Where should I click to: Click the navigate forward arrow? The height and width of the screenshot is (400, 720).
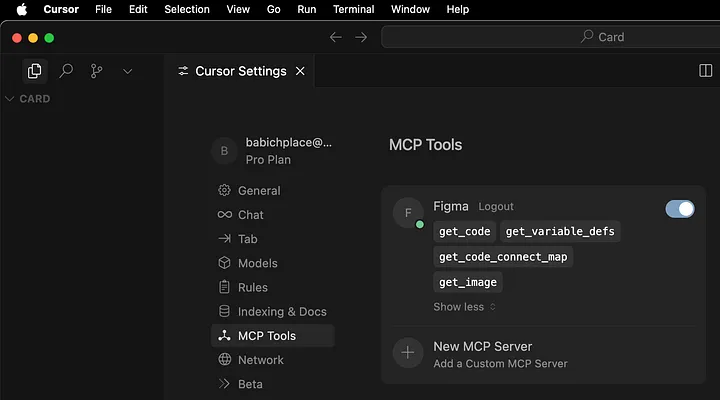coord(361,37)
